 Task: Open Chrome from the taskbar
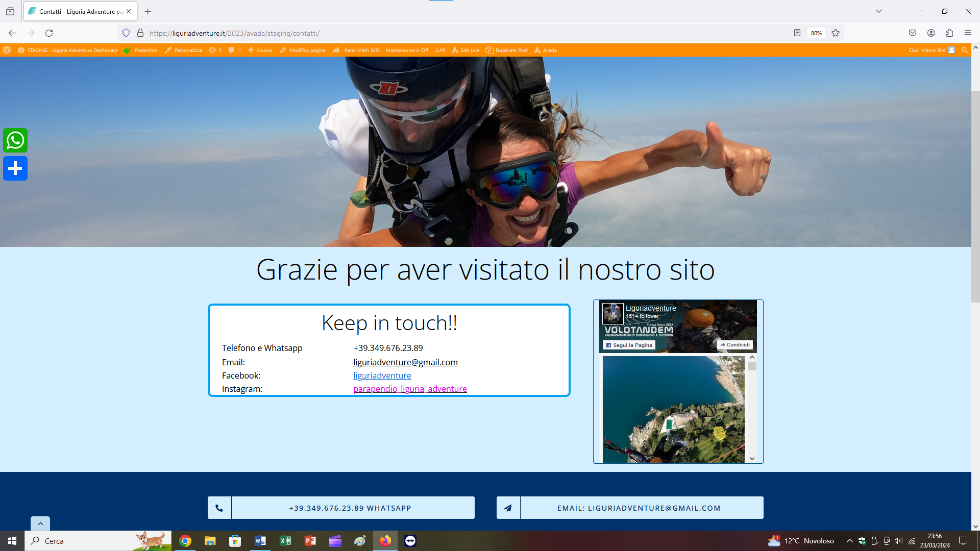(x=185, y=541)
